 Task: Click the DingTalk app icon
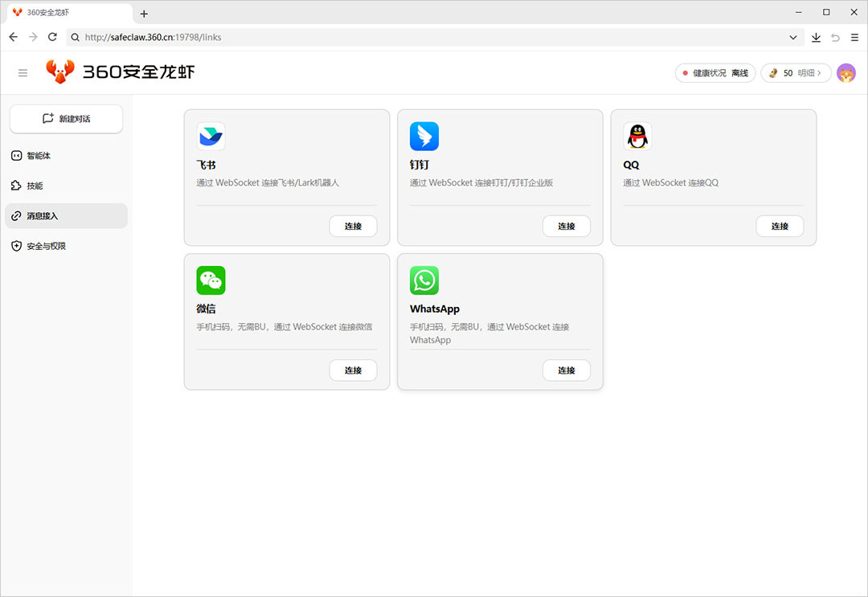(x=424, y=137)
